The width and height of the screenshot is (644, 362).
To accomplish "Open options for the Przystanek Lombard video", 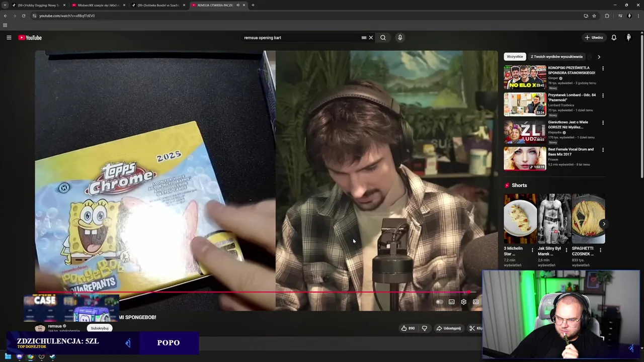I will [x=603, y=96].
